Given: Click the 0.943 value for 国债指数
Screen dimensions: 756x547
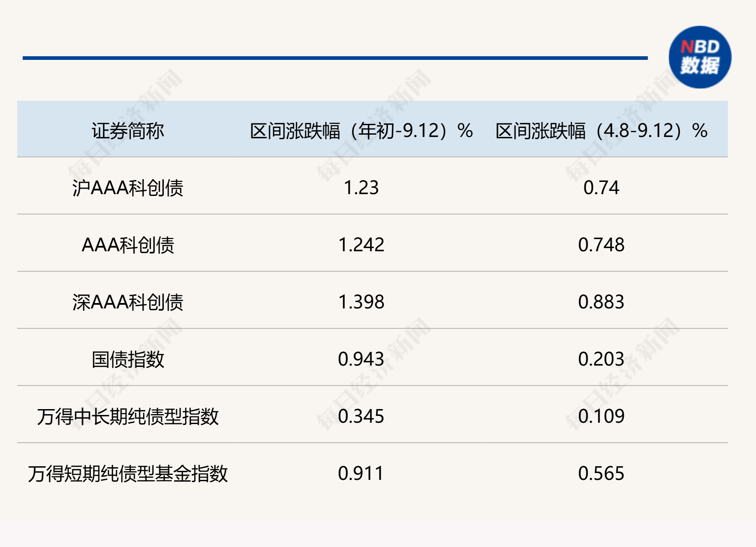Looking at the screenshot, I should 361,359.
